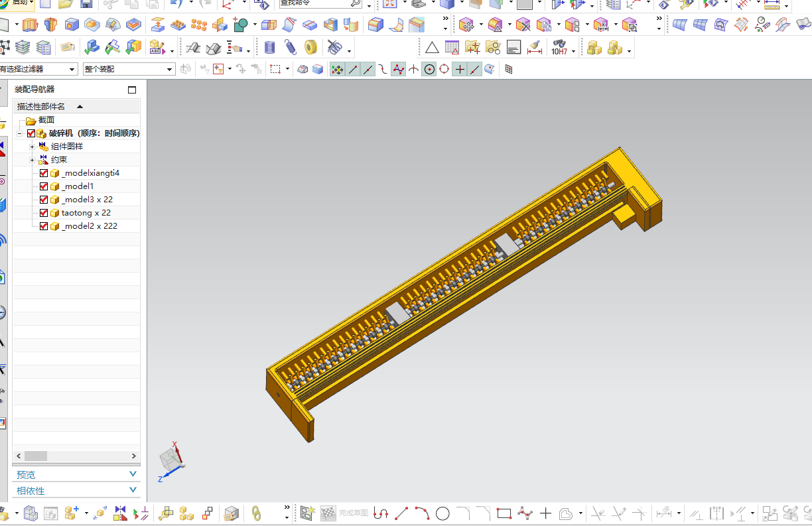Open the Through Curve Mesh surface tool
This screenshot has width=812, height=526.
point(700,25)
